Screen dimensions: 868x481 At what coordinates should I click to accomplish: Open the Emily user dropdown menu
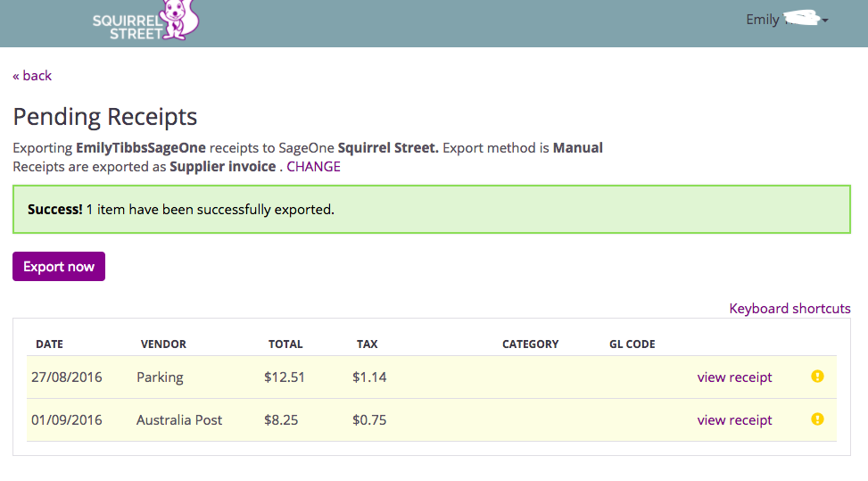pos(787,20)
